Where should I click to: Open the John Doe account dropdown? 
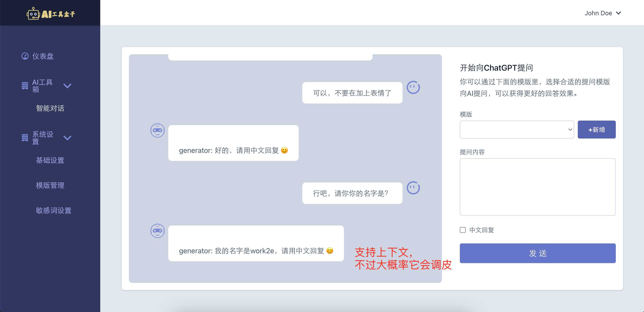[x=603, y=13]
